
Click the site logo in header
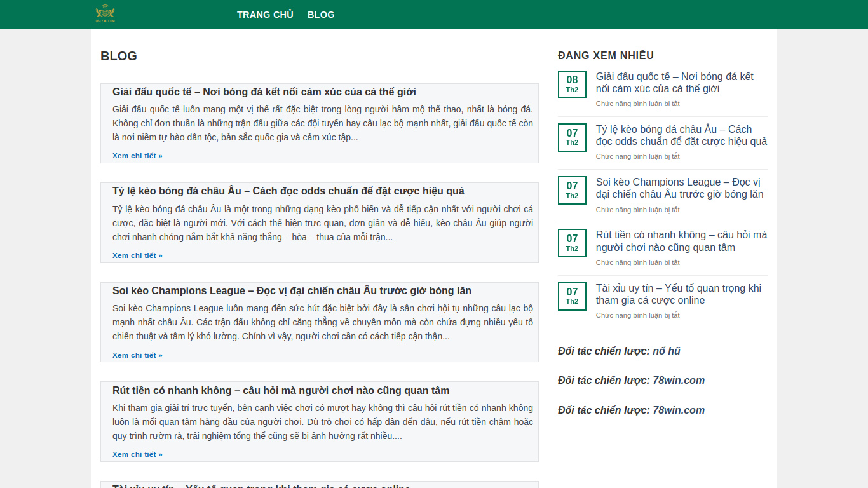click(x=105, y=14)
